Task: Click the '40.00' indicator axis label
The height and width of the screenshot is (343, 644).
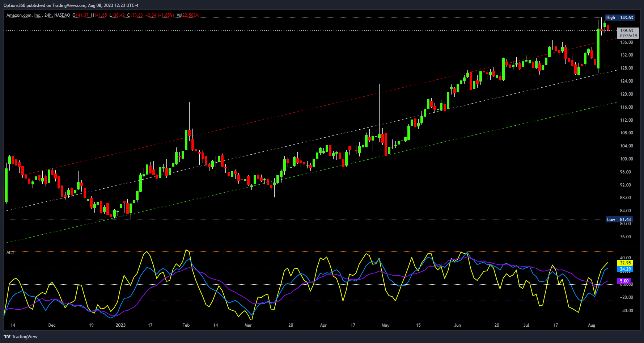Action: (x=626, y=258)
